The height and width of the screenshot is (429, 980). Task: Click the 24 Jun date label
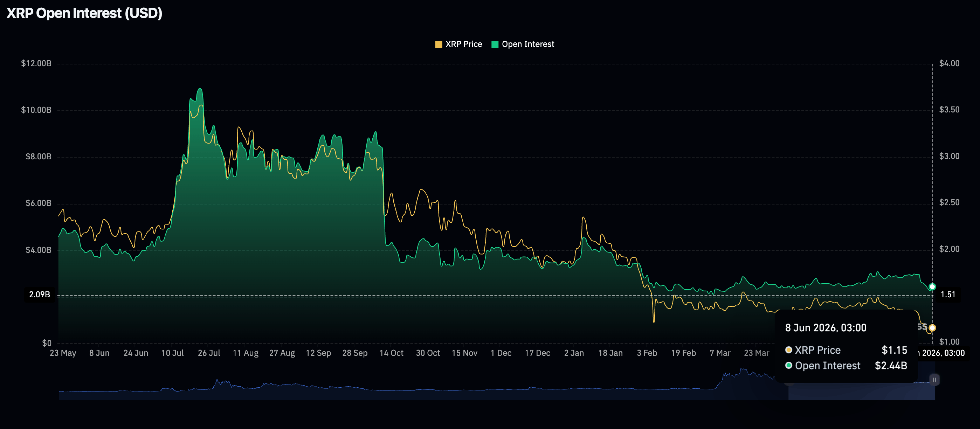136,353
